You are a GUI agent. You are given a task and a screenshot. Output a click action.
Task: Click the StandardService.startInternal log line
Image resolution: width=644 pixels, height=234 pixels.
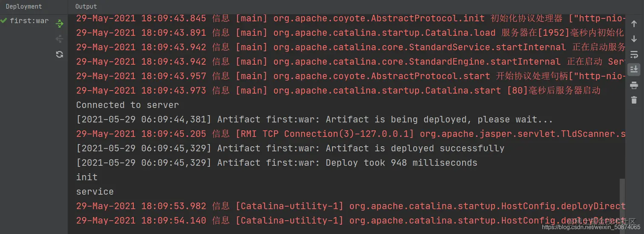351,47
